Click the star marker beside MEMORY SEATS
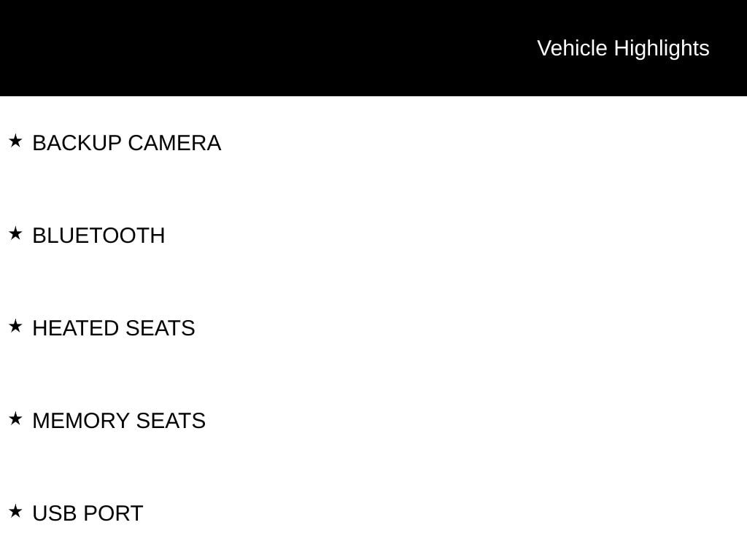The width and height of the screenshot is (747, 560). pyautogui.click(x=16, y=419)
